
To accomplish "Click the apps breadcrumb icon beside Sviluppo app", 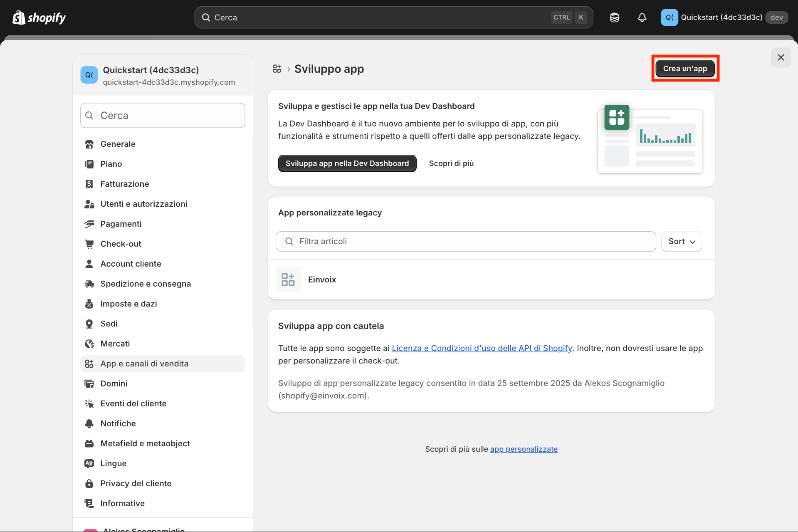I will [x=277, y=69].
